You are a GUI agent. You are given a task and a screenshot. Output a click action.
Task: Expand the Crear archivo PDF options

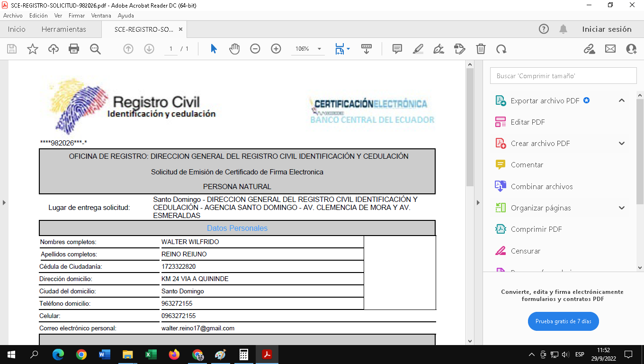[x=622, y=144]
